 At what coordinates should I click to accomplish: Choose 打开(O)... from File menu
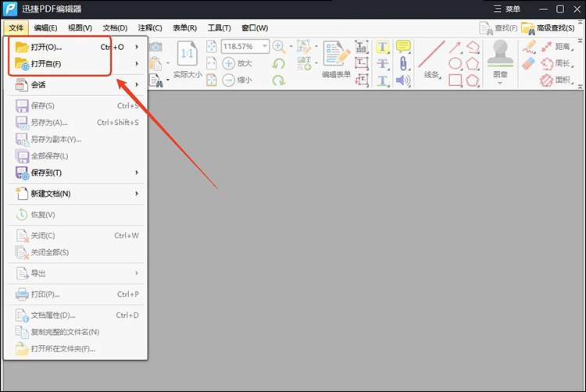pyautogui.click(x=76, y=47)
